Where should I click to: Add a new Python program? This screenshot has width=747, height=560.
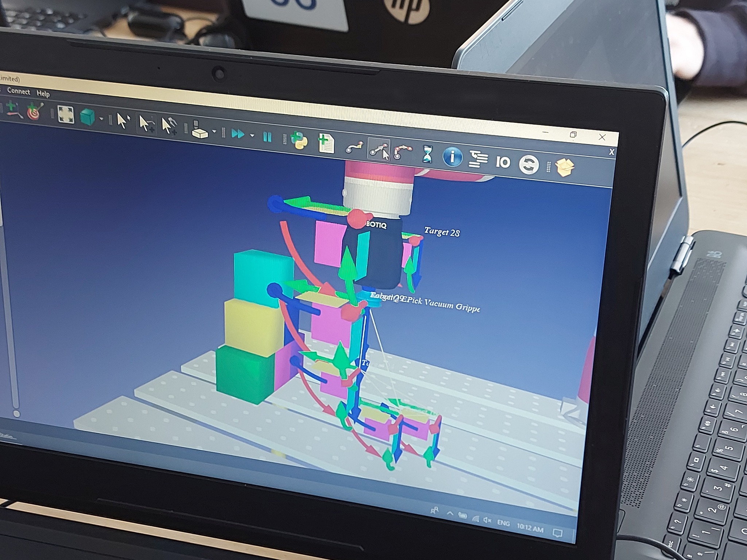point(299,141)
